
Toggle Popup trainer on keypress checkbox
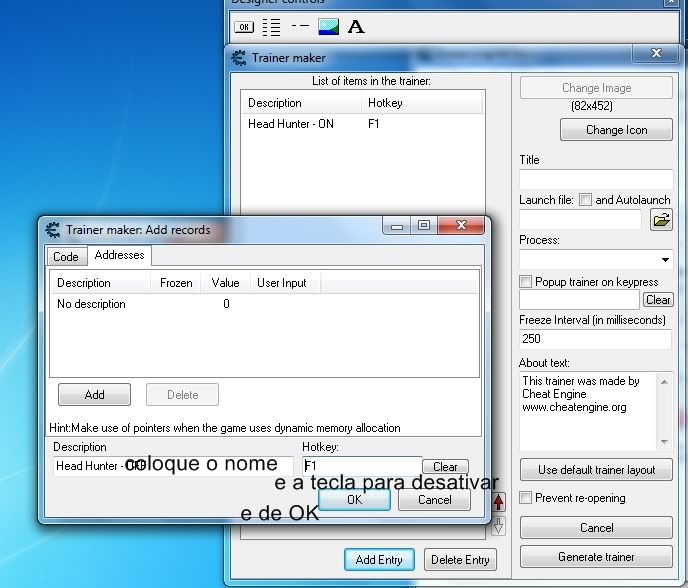pos(526,282)
